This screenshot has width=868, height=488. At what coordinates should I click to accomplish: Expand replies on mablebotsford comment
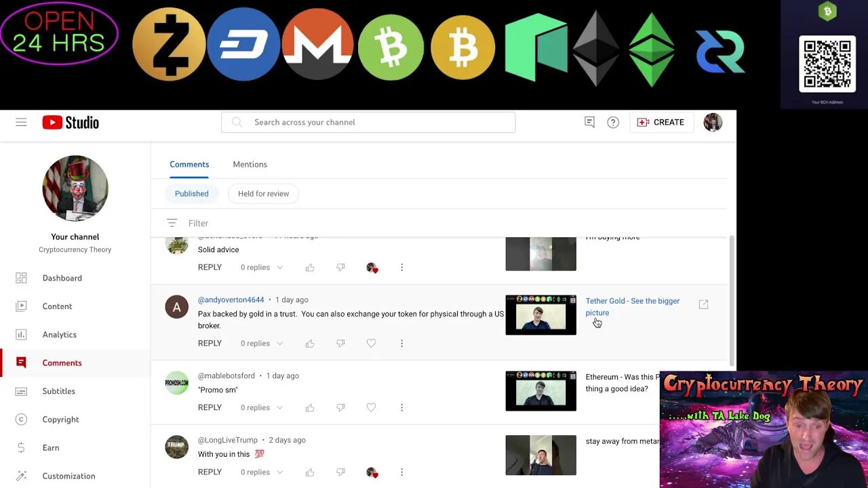point(262,407)
